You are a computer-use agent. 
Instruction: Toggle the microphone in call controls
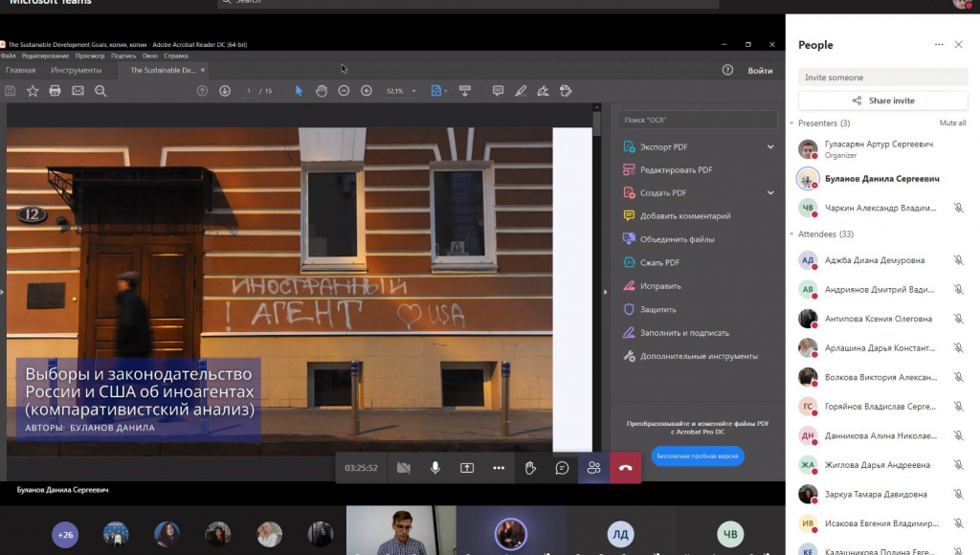coord(435,468)
